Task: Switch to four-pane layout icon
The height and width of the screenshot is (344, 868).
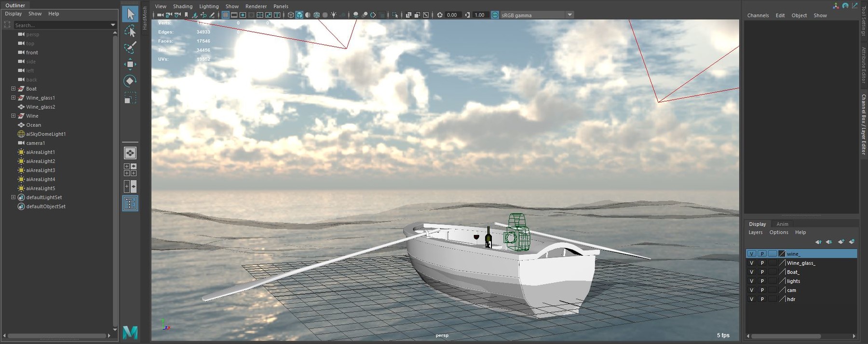Action: pyautogui.click(x=130, y=169)
